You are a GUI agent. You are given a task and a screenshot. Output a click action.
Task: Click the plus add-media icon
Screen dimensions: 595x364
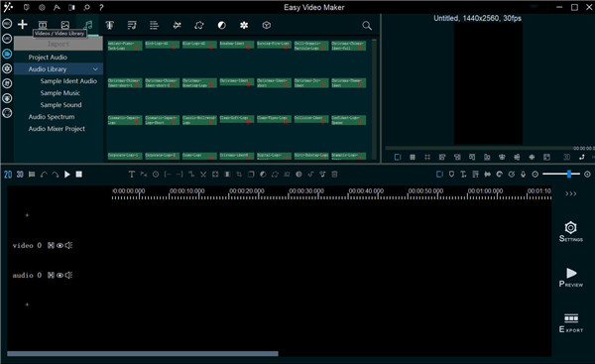23,24
